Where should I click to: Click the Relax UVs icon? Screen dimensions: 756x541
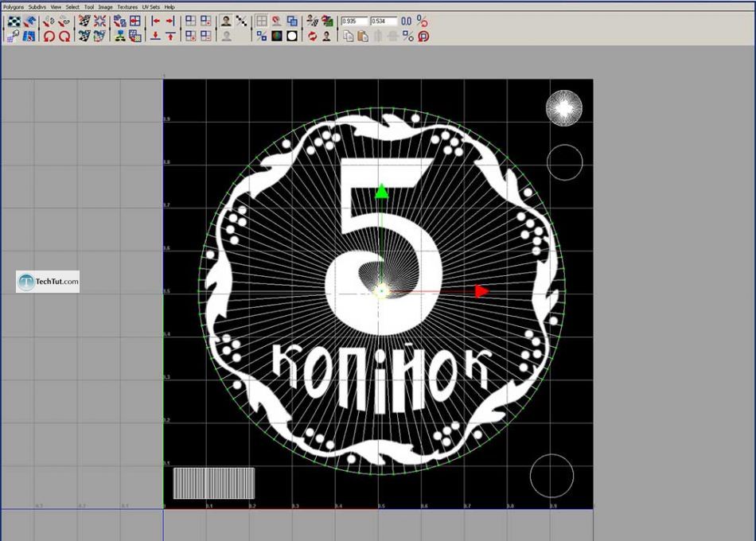click(135, 36)
